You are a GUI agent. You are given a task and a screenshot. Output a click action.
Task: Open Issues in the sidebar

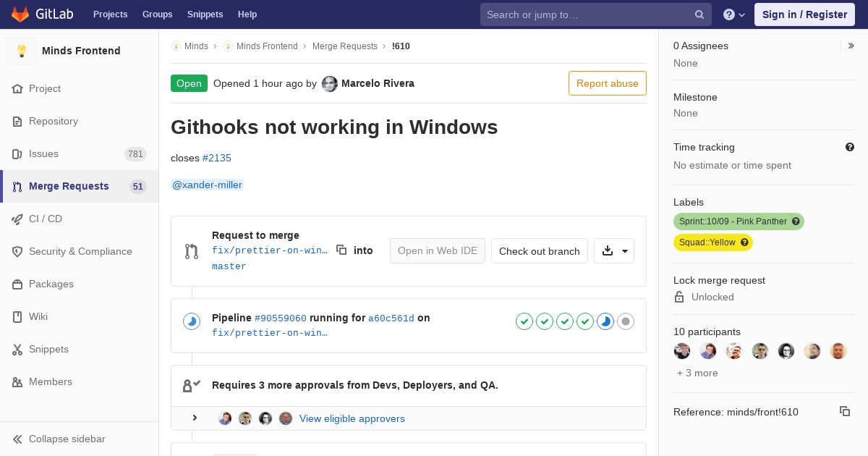[x=80, y=153]
